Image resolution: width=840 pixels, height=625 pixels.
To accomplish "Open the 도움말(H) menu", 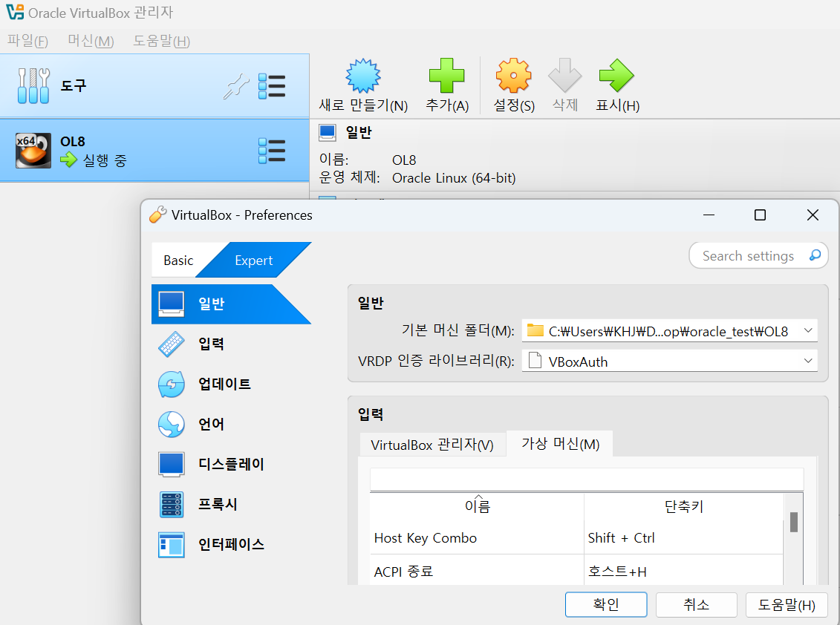I will [161, 41].
